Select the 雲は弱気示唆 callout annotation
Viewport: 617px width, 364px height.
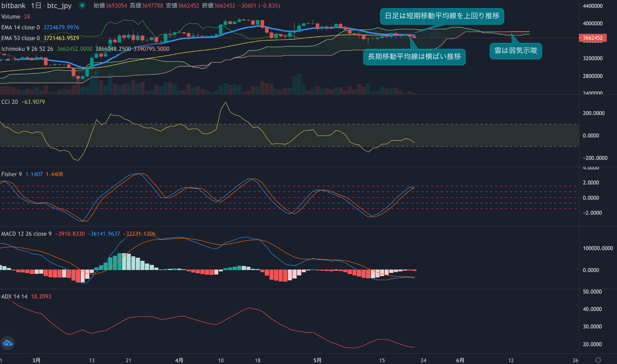pos(515,51)
